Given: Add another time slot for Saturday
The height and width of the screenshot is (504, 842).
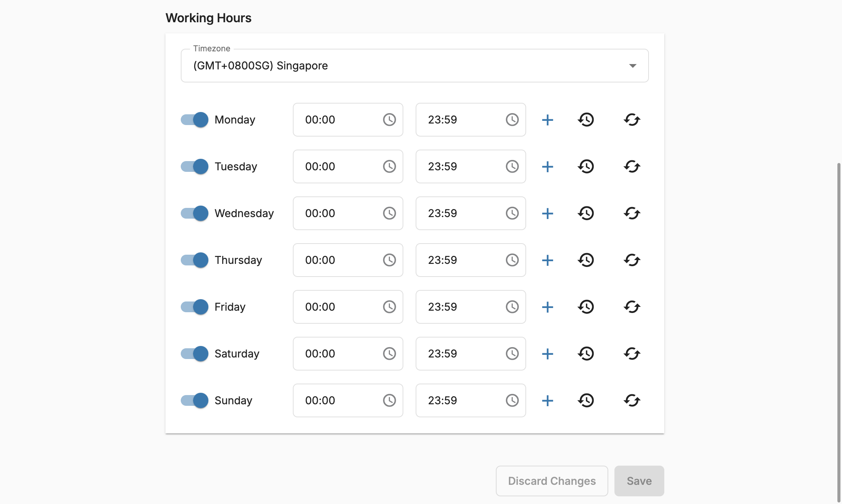Looking at the screenshot, I should (x=547, y=354).
